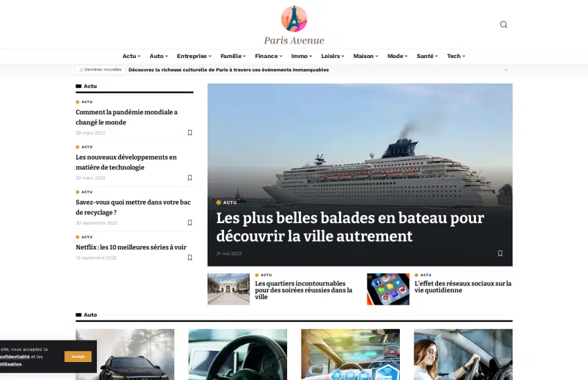Bookmark the nouveaux développements en technologie article
The image size is (588, 380).
point(190,178)
